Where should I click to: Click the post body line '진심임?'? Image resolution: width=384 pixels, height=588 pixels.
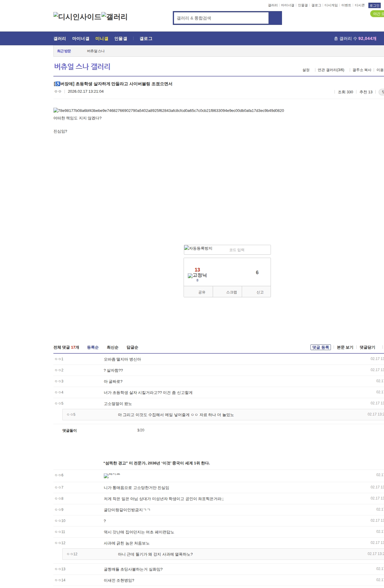tap(60, 131)
